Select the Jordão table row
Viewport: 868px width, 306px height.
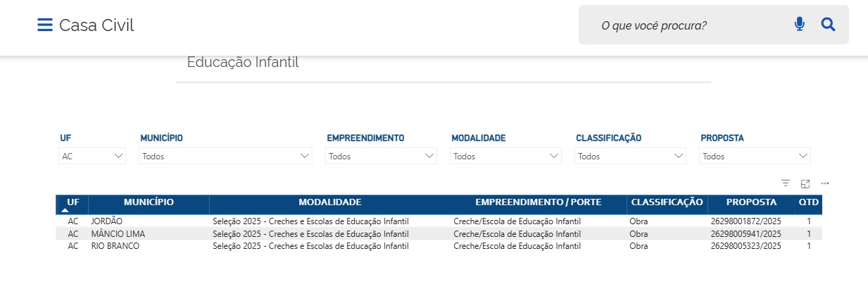point(107,221)
